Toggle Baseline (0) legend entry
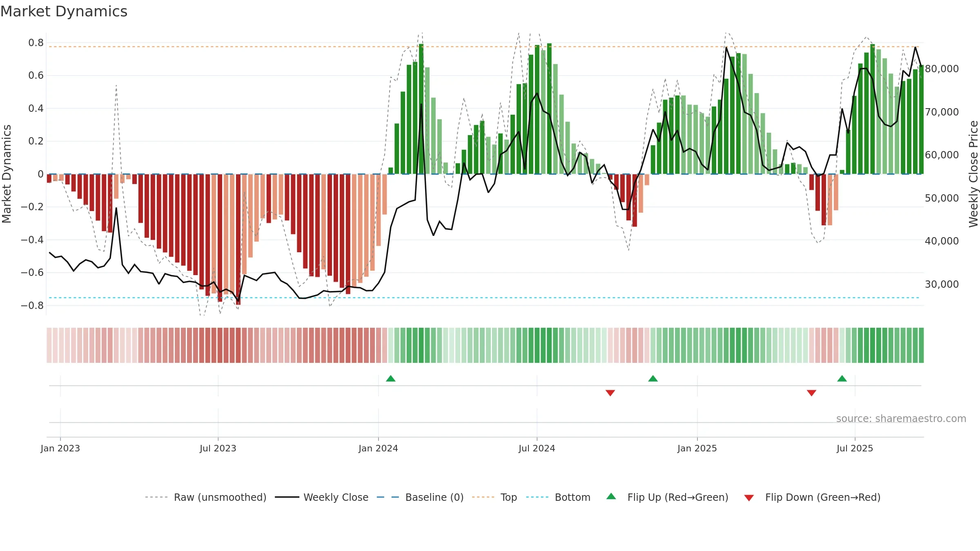 point(420,497)
